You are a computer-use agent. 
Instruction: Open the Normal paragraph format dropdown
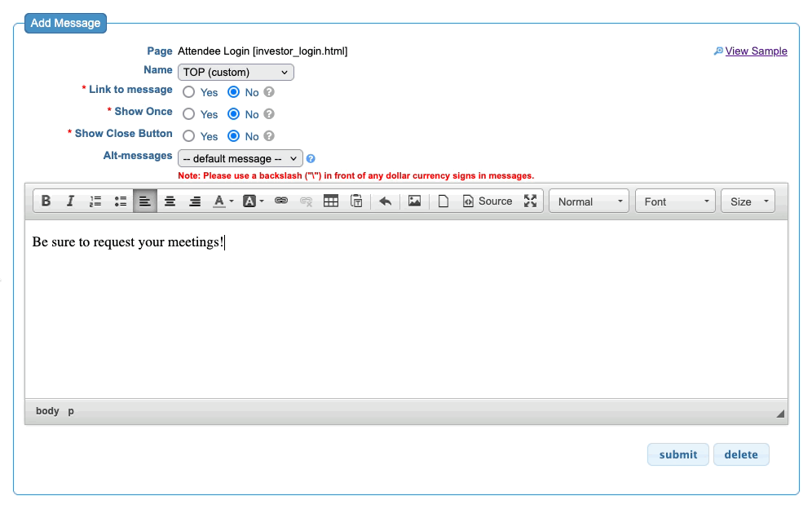pos(589,201)
